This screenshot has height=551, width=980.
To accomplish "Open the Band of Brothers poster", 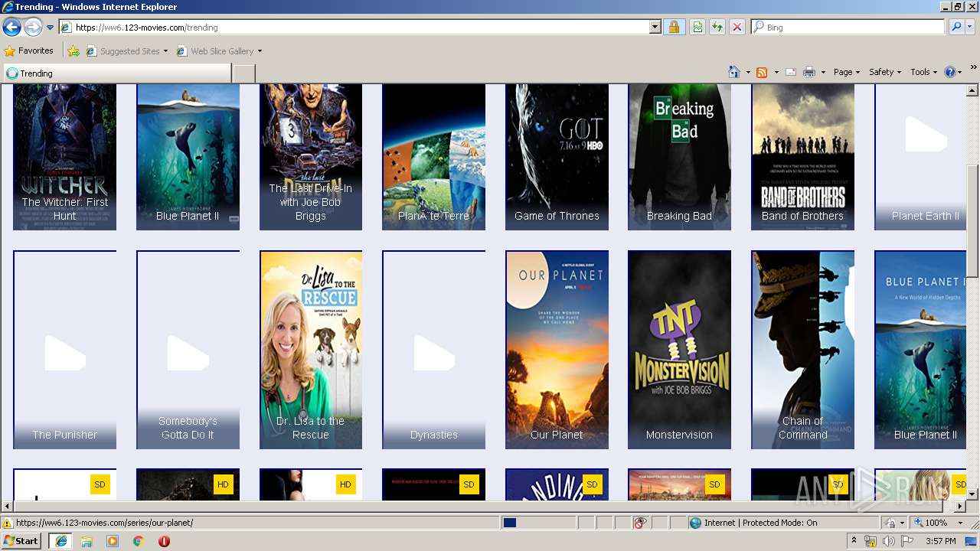I will point(802,157).
